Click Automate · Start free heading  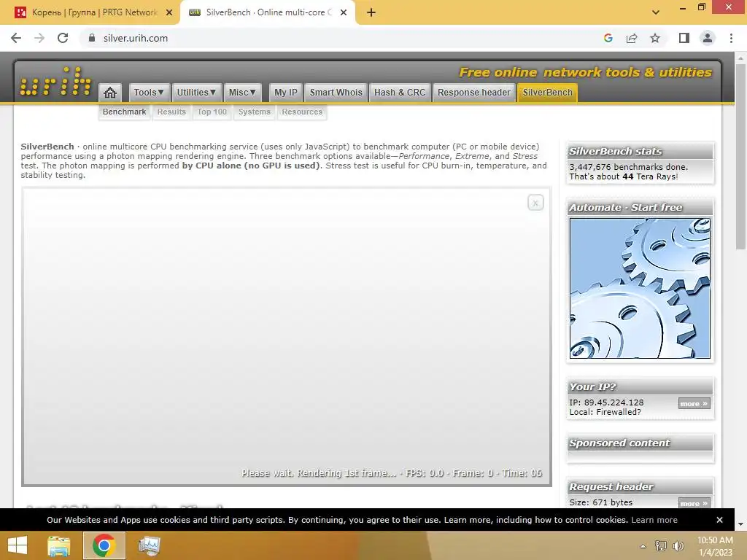click(x=625, y=208)
